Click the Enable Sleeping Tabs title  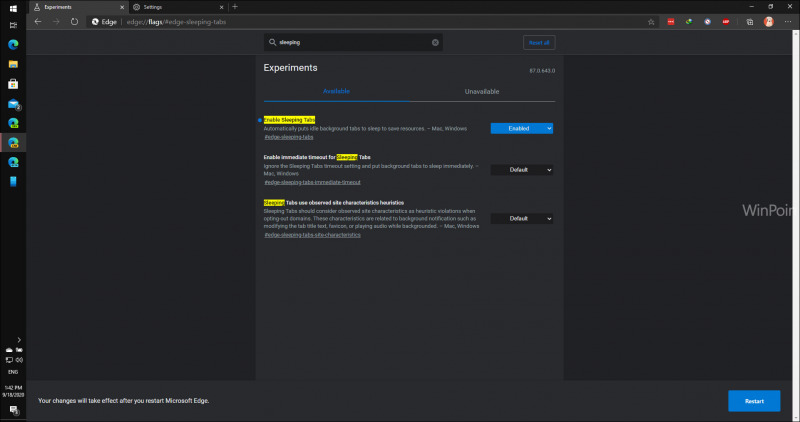(289, 120)
